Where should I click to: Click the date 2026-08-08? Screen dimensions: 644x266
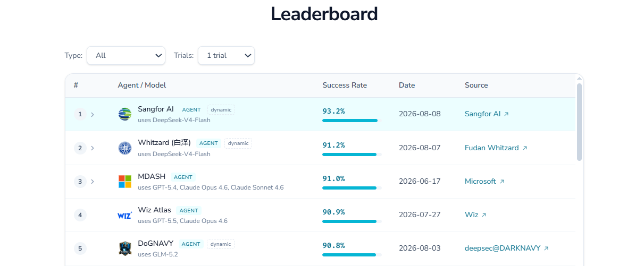[x=420, y=114]
